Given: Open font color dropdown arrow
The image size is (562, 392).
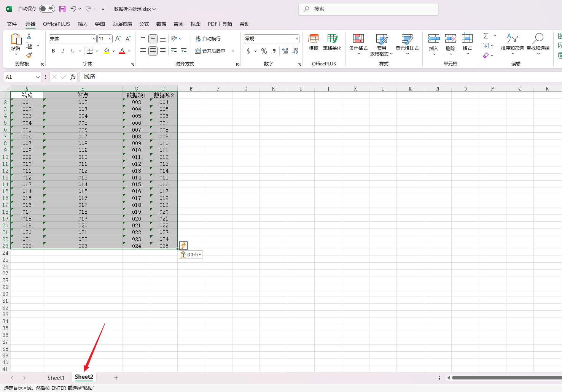Looking at the screenshot, I should [129, 51].
